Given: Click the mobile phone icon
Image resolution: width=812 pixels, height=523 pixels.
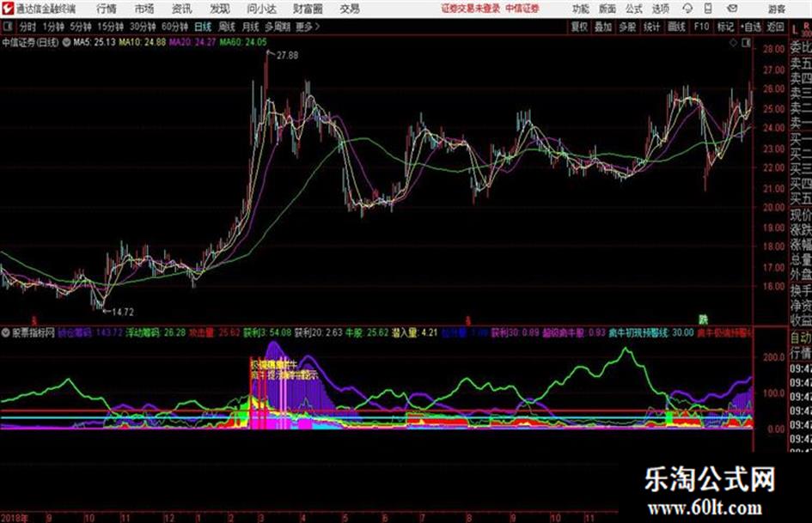Looking at the screenshot, I should (x=708, y=9).
